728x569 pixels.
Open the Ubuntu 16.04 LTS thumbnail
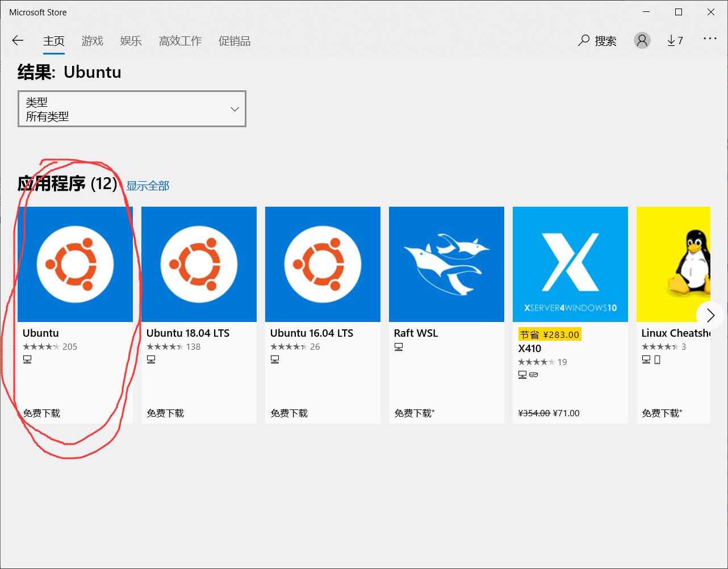point(323,264)
